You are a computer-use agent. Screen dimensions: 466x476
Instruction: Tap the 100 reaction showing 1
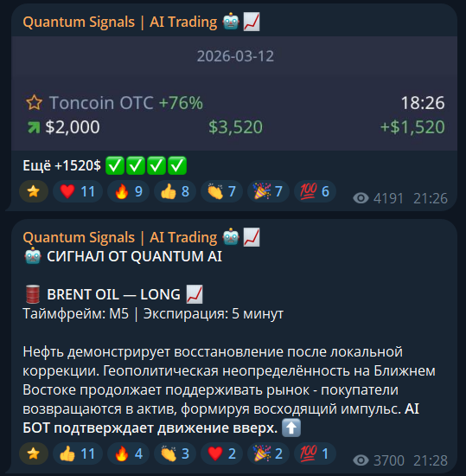315,453
